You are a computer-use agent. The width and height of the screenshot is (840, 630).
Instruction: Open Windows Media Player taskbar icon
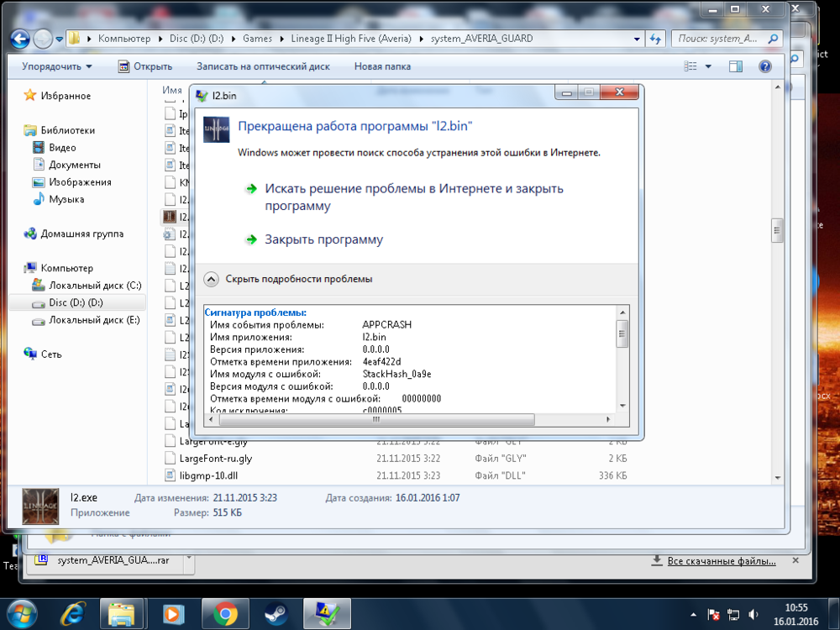pos(174,614)
